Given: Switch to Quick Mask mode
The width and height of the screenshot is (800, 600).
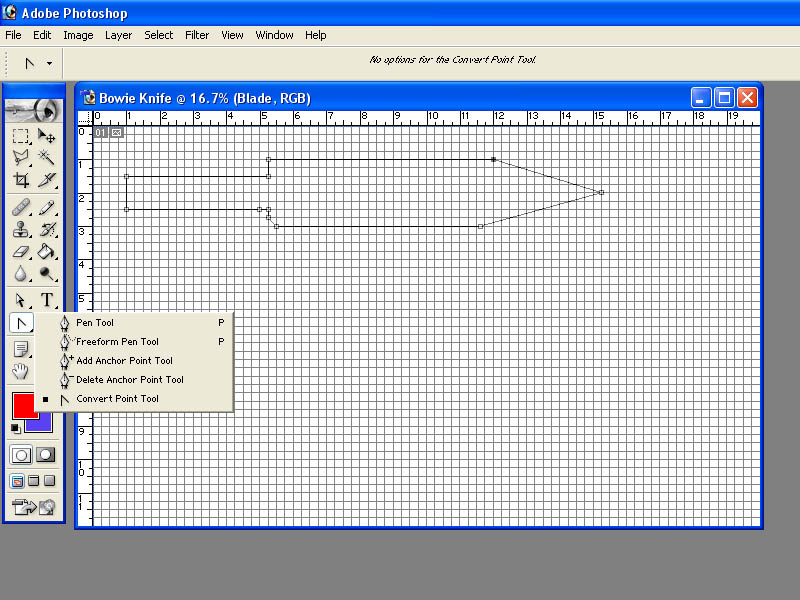Looking at the screenshot, I should [45, 455].
